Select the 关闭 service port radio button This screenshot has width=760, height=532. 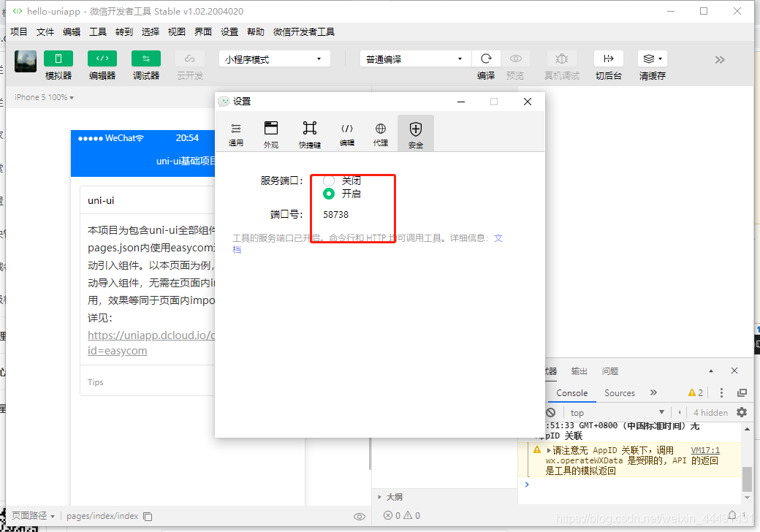(x=329, y=180)
